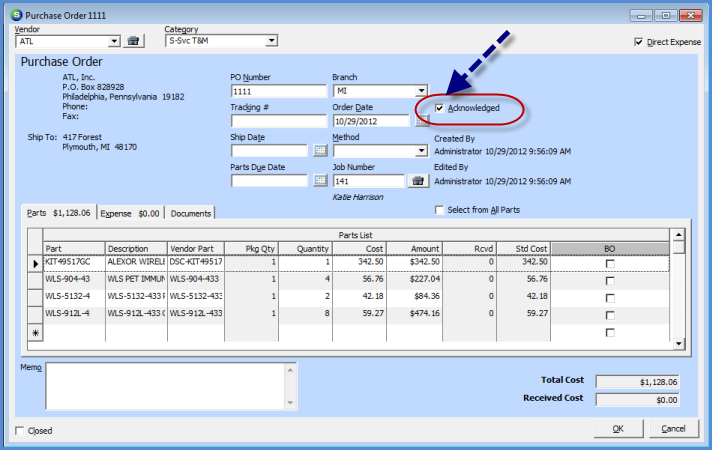Select row marker for KIT49517GC
Viewport: 712px width, 450px height.
(x=35, y=263)
